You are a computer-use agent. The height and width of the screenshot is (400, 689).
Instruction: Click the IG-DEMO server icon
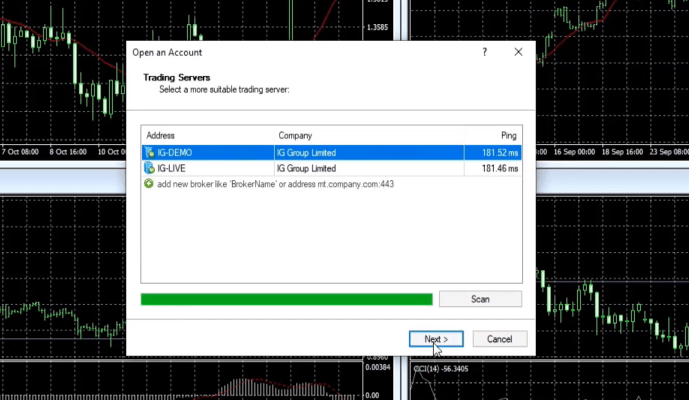(149, 153)
